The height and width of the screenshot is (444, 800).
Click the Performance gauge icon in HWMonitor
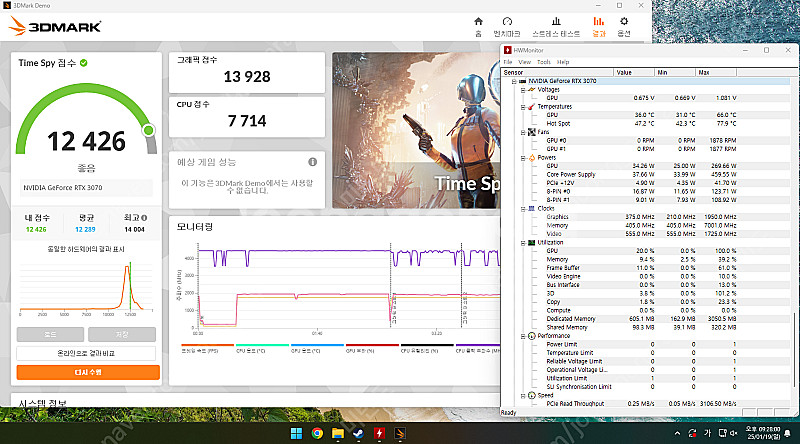pyautogui.click(x=532, y=336)
